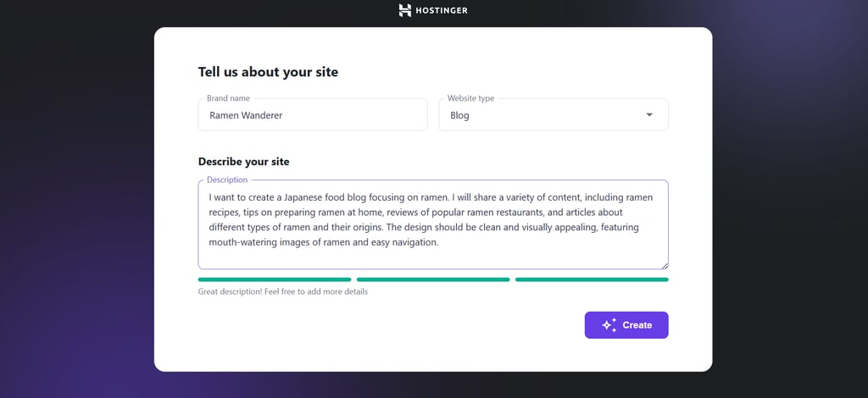Click the HOSTINGER wordmark text
The image size is (868, 398).
click(442, 10)
